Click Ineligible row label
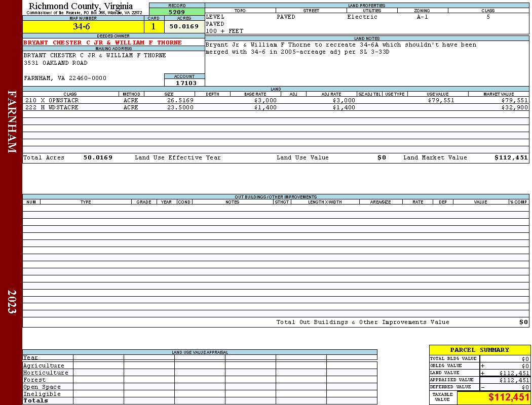 point(42,394)
